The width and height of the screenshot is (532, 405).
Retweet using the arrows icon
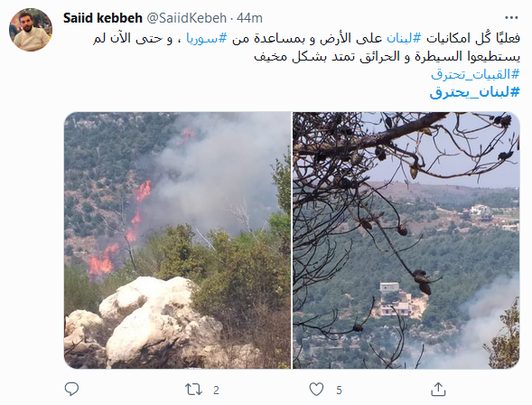[193, 390]
